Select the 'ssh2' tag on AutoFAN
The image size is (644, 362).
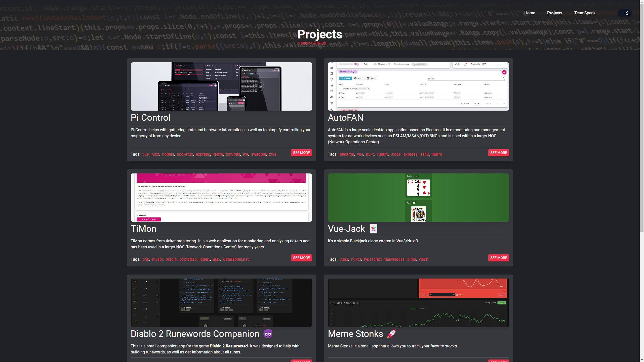(424, 154)
